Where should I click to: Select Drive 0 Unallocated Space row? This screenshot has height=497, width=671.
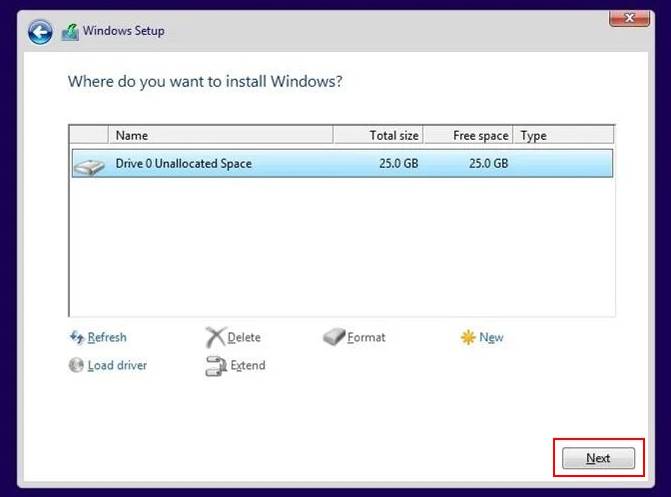click(342, 163)
